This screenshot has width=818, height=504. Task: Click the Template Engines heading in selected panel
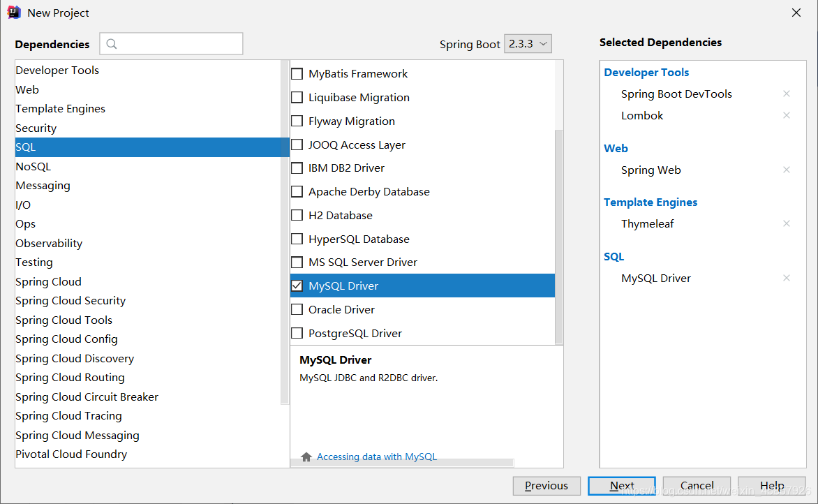point(650,202)
